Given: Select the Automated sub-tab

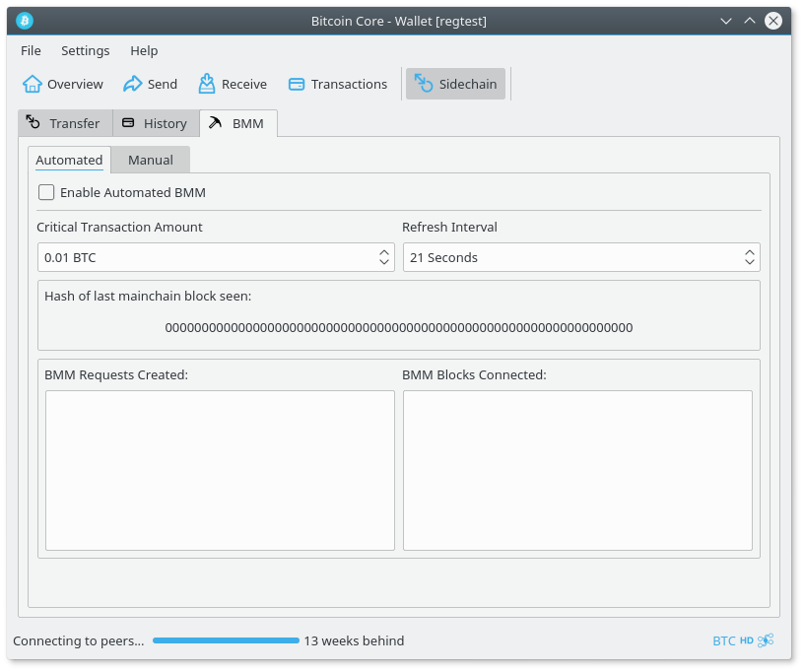Looking at the screenshot, I should tap(69, 160).
